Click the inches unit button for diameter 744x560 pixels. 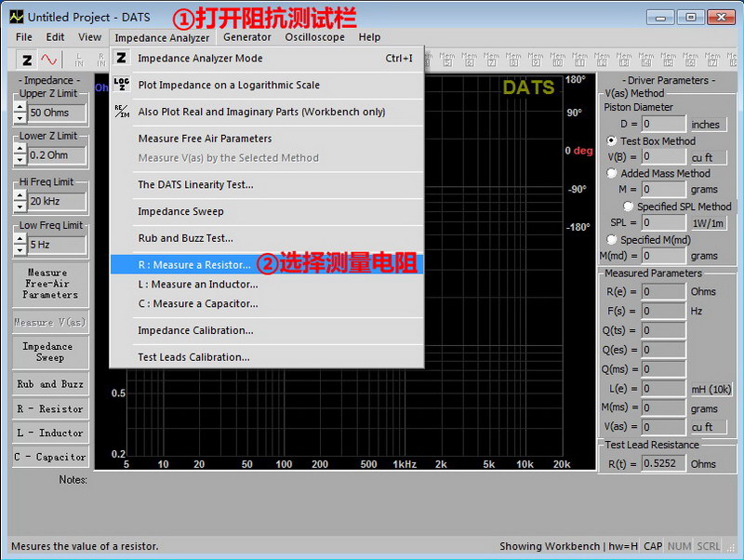(705, 124)
